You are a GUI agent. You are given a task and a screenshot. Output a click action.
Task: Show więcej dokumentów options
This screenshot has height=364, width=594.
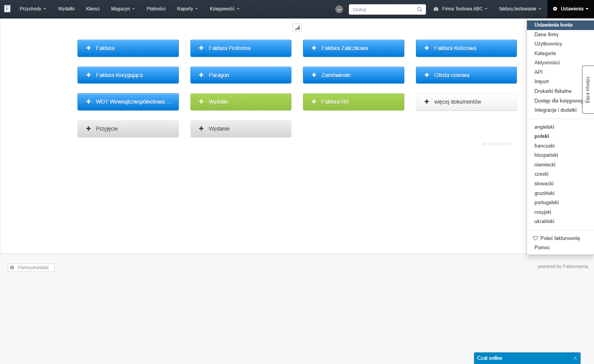466,102
